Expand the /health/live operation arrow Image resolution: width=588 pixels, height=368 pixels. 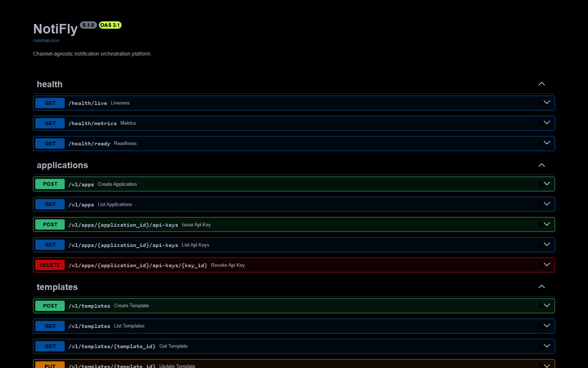[x=547, y=102]
